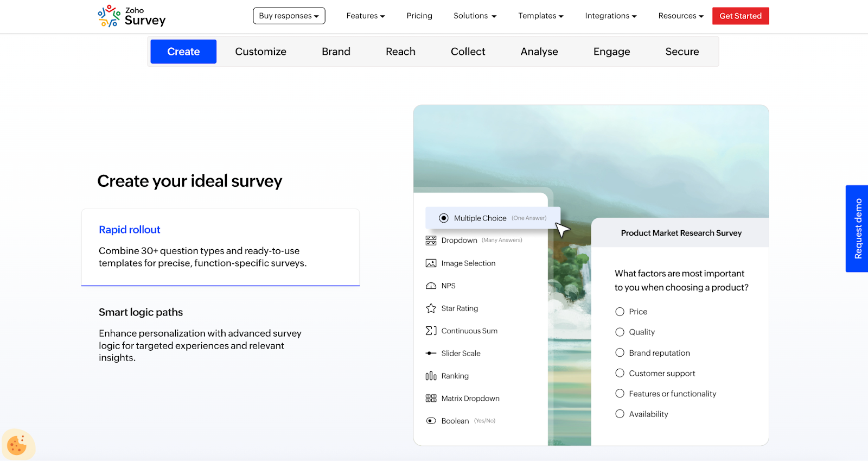Image resolution: width=868 pixels, height=461 pixels.
Task: Switch to the Reach tab
Action: pyautogui.click(x=400, y=52)
